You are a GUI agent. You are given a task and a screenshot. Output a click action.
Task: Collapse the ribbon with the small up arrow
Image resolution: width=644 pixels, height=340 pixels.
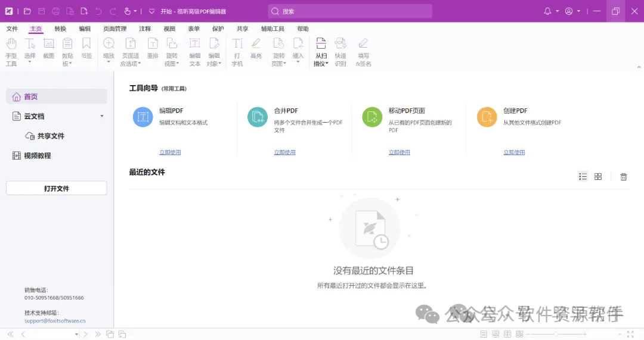[639, 67]
